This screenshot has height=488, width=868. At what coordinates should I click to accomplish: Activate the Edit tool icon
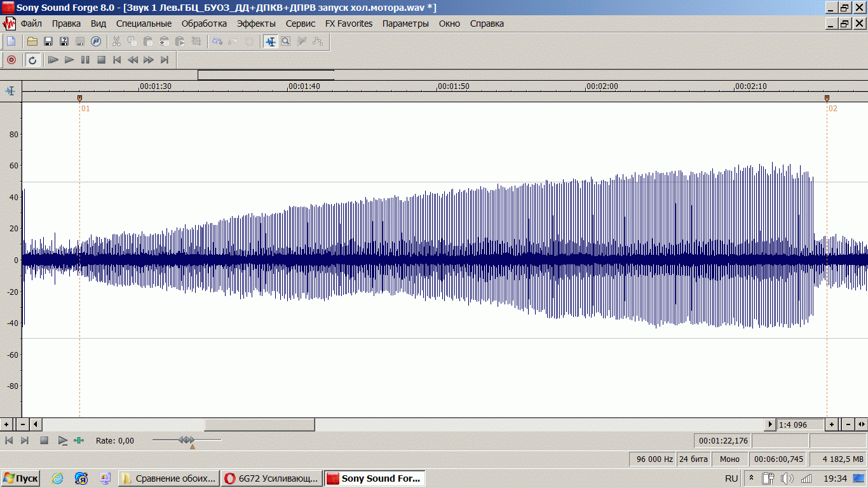pos(271,41)
